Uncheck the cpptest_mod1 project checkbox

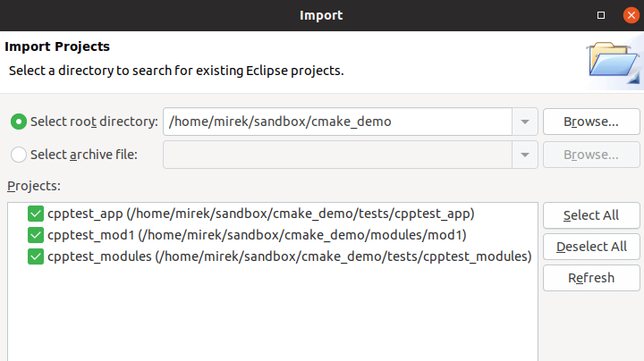point(36,235)
